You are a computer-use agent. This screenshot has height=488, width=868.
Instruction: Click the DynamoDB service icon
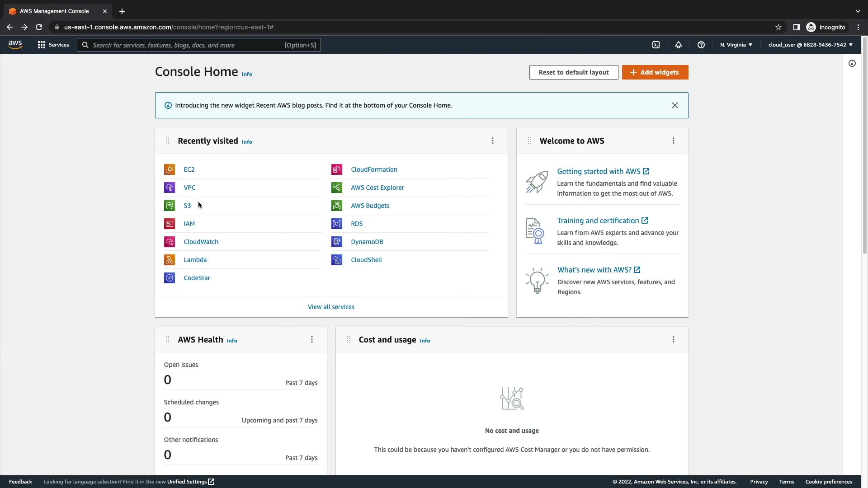click(337, 242)
